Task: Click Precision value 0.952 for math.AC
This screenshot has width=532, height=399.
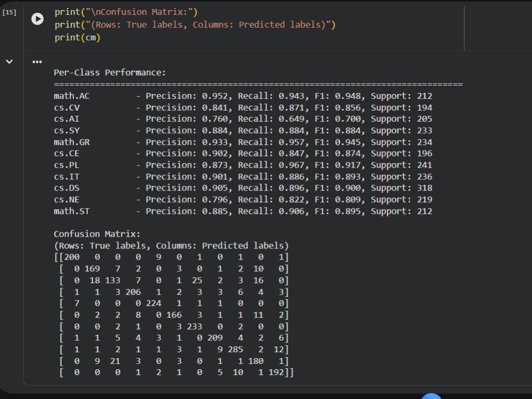Action: point(215,96)
